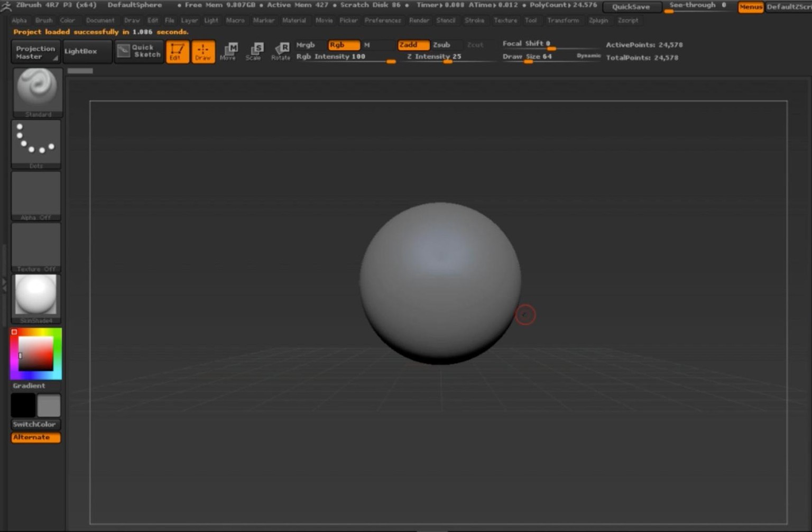Pick a color in the color picker
The height and width of the screenshot is (532, 812).
click(36, 353)
